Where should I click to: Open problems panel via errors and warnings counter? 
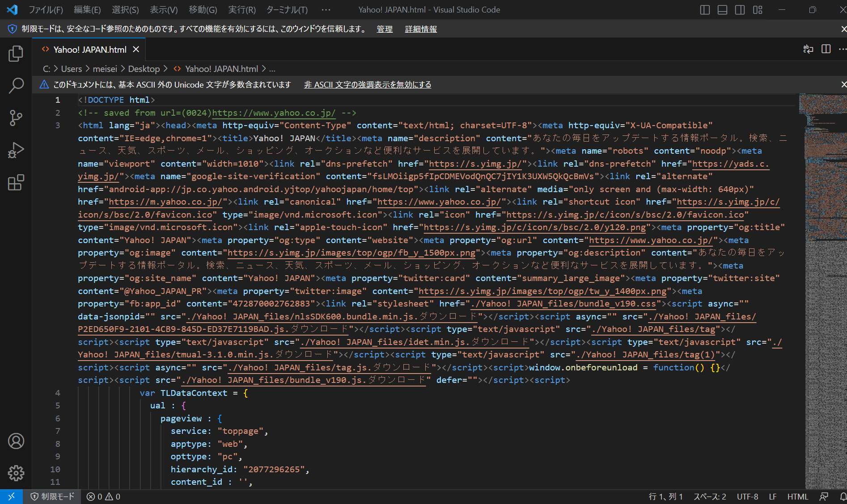[103, 496]
